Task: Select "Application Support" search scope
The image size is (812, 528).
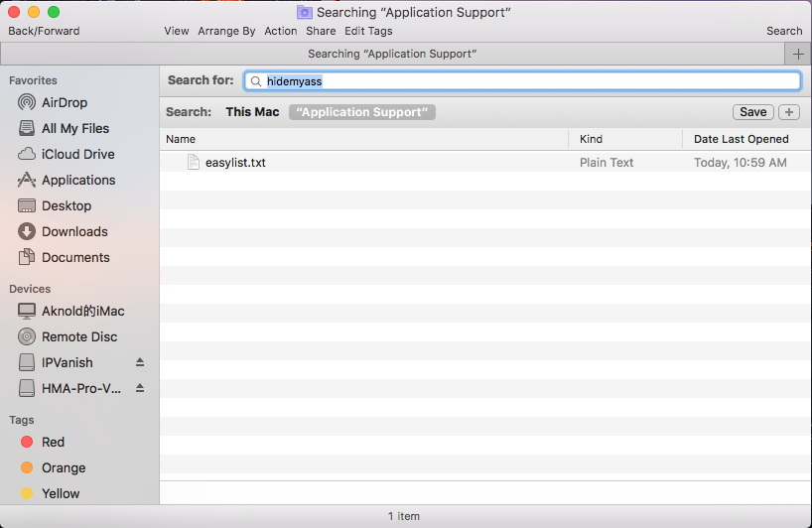Action: click(x=362, y=112)
